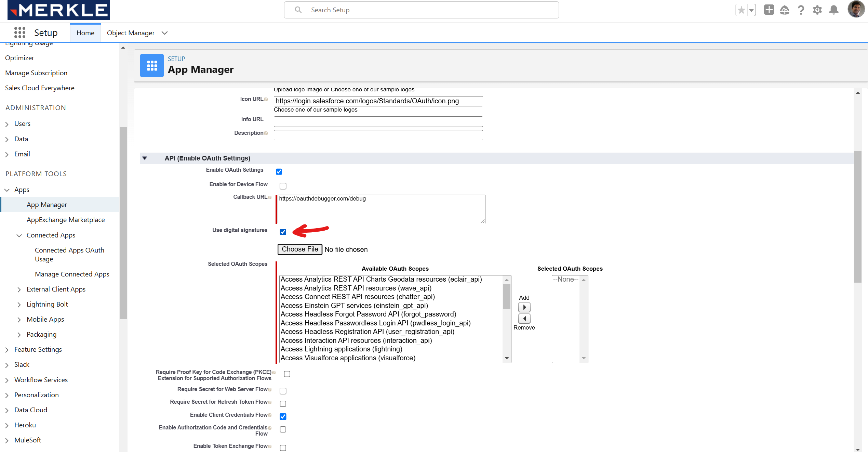Screen dimensions: 868x452
Task: Open the user profile avatar
Action: (x=856, y=9)
